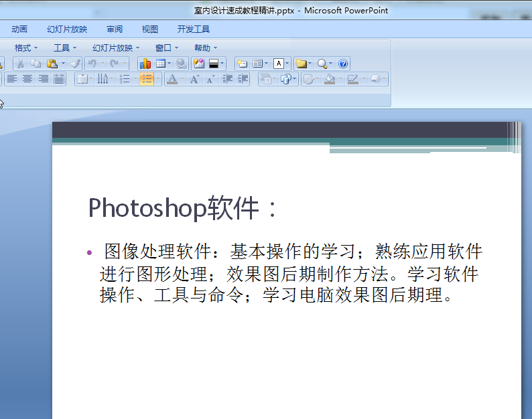Distribute text with the justify icon
Viewport: 532px width, 419px height.
(59, 79)
